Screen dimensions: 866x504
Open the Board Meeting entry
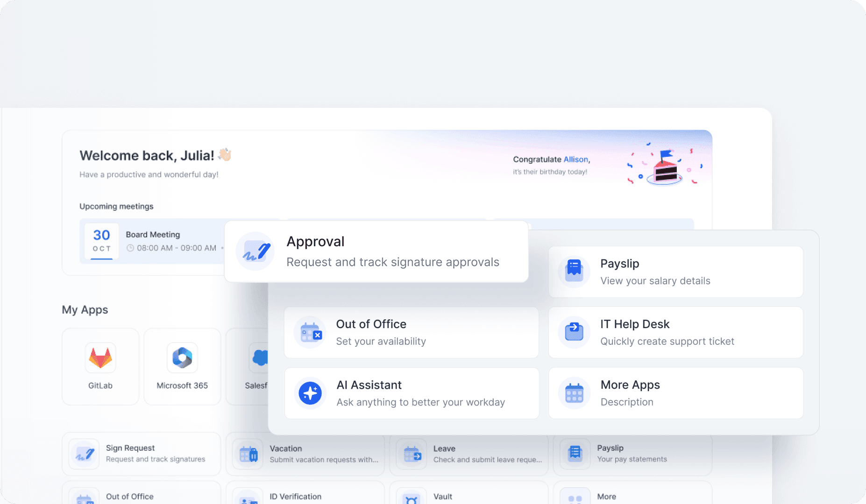pyautogui.click(x=153, y=234)
